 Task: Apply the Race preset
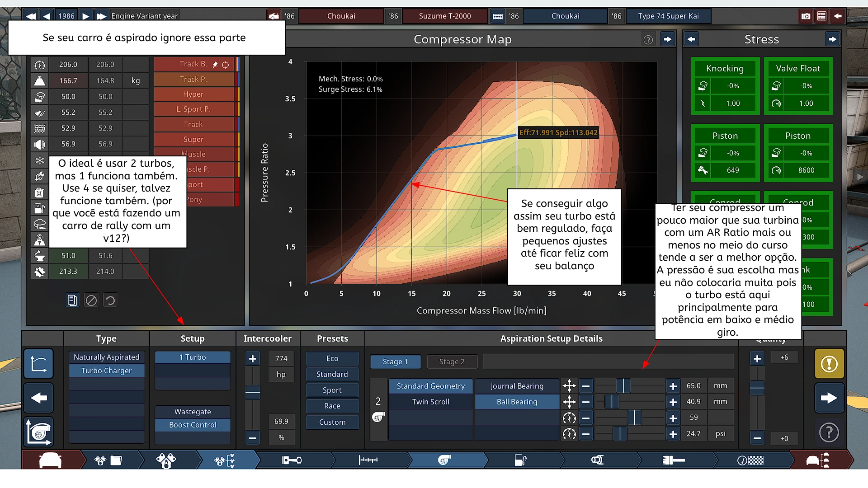point(332,406)
